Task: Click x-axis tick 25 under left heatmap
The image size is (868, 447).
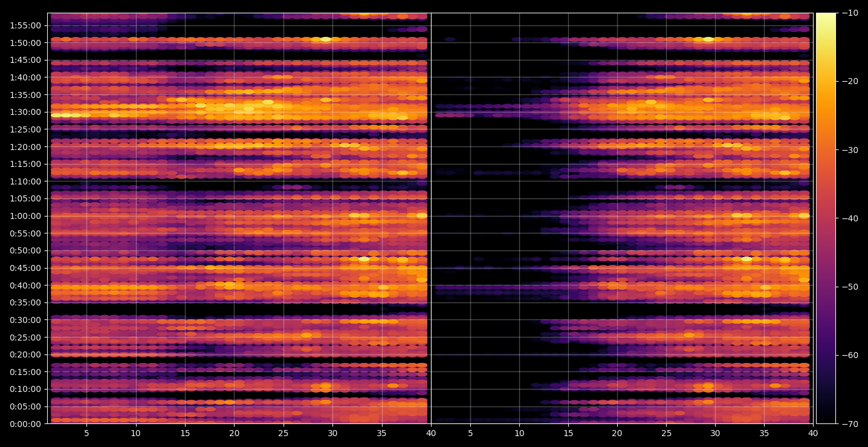Action: (x=283, y=433)
